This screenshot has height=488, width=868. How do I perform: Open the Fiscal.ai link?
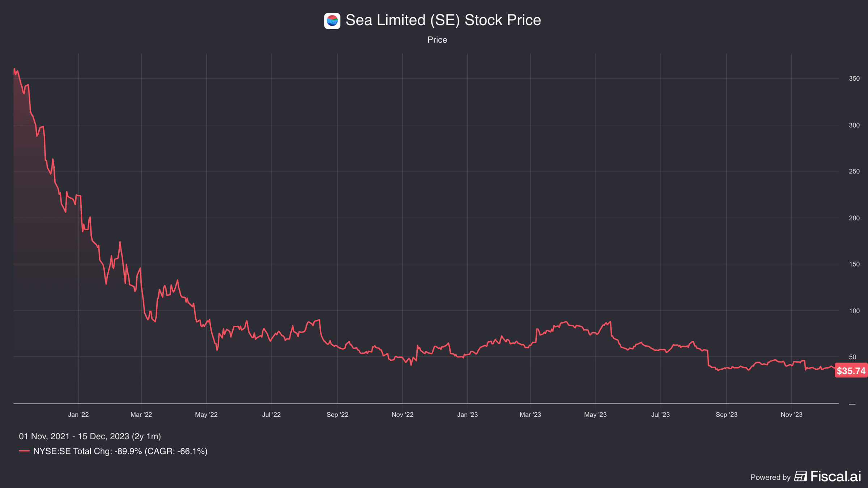coord(835,476)
